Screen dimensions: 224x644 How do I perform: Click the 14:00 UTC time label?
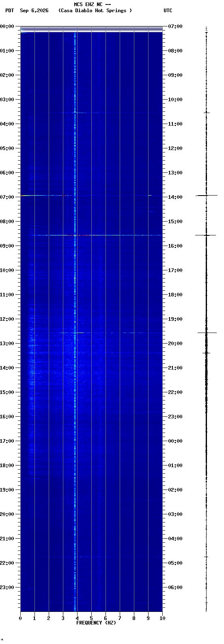click(x=175, y=197)
